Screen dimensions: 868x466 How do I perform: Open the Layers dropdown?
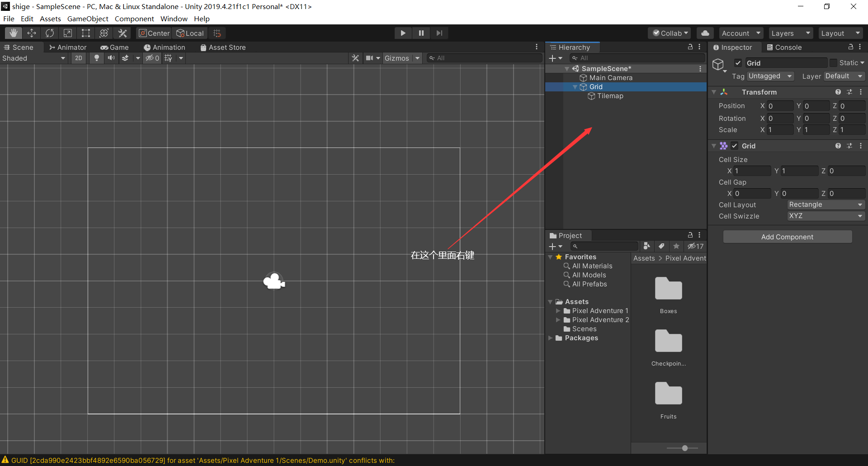[790, 33]
